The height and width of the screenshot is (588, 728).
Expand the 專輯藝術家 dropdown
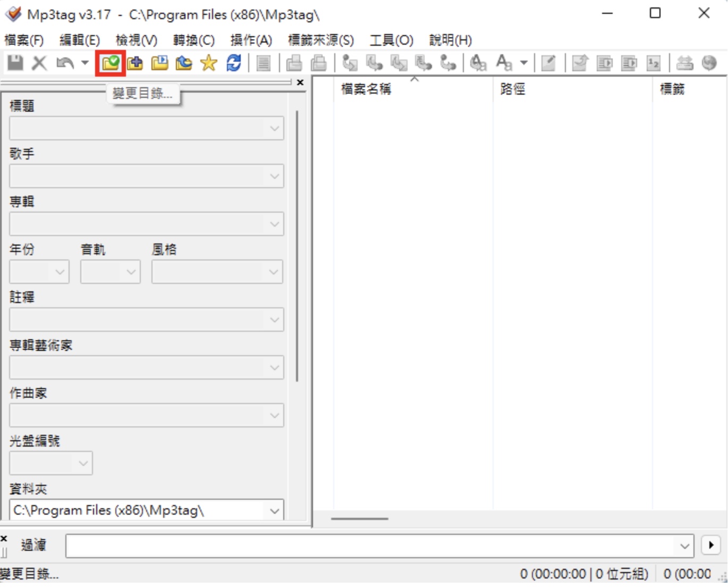point(274,367)
